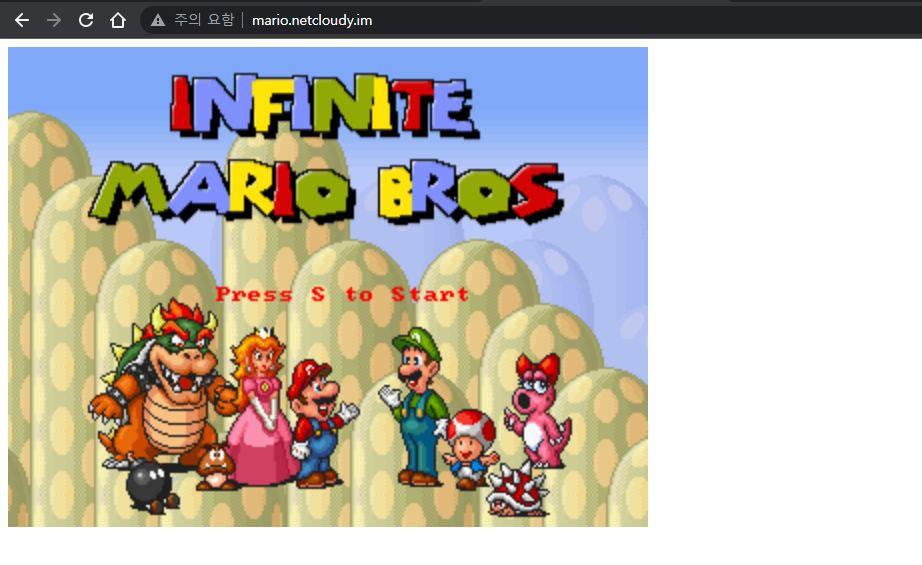Click the Luigi character in green cap
Image resolution: width=922 pixels, height=565 pixels.
pyautogui.click(x=414, y=406)
